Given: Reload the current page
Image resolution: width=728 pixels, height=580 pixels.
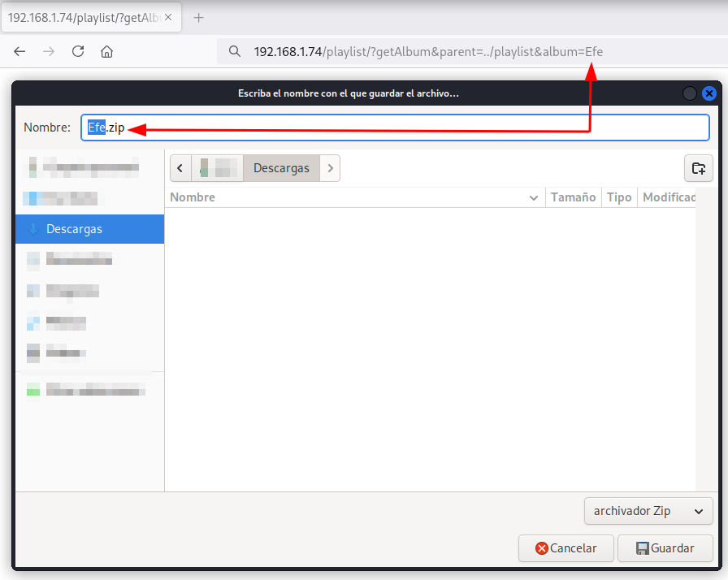Looking at the screenshot, I should 78,51.
